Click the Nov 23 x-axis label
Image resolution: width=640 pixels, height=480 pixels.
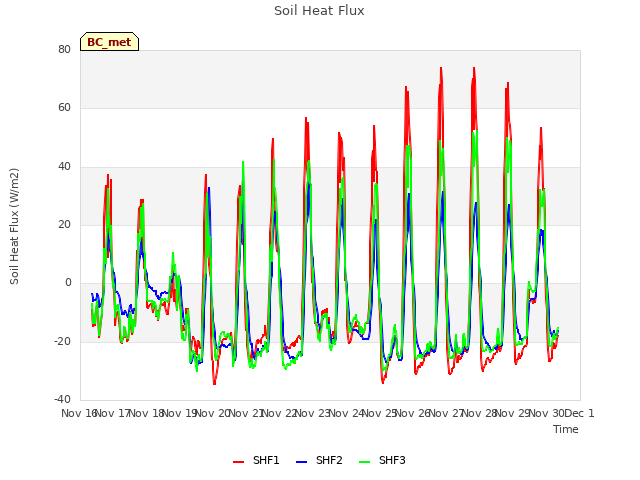[313, 413]
